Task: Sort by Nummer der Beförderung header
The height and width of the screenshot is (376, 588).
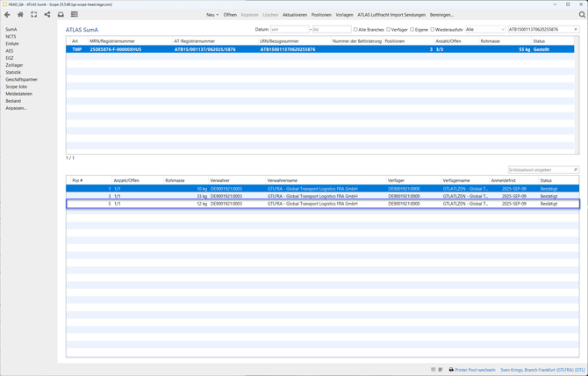Action: (x=357, y=41)
